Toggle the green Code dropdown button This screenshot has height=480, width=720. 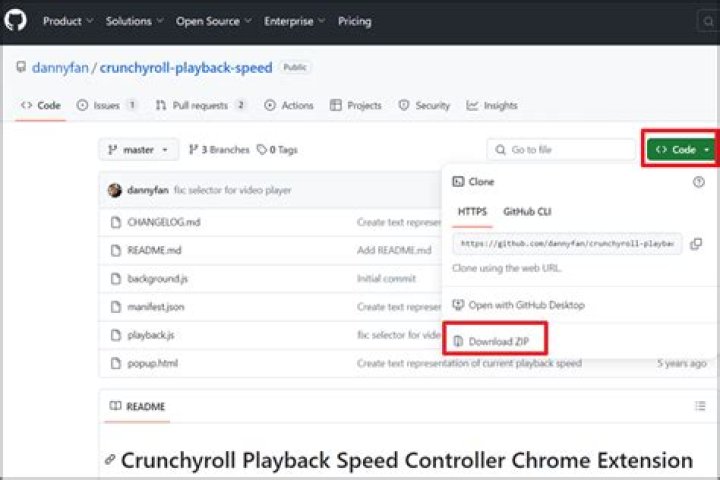pos(681,150)
